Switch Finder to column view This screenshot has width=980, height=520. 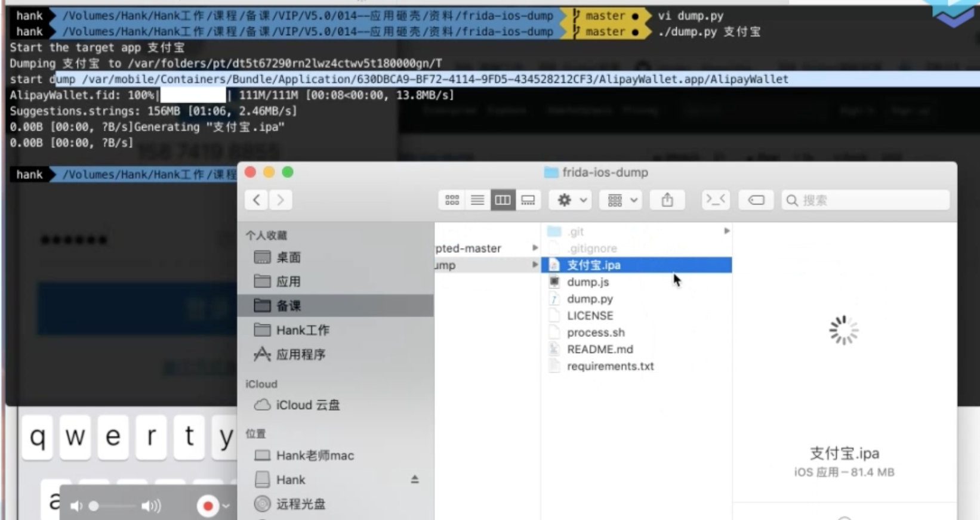(x=503, y=200)
